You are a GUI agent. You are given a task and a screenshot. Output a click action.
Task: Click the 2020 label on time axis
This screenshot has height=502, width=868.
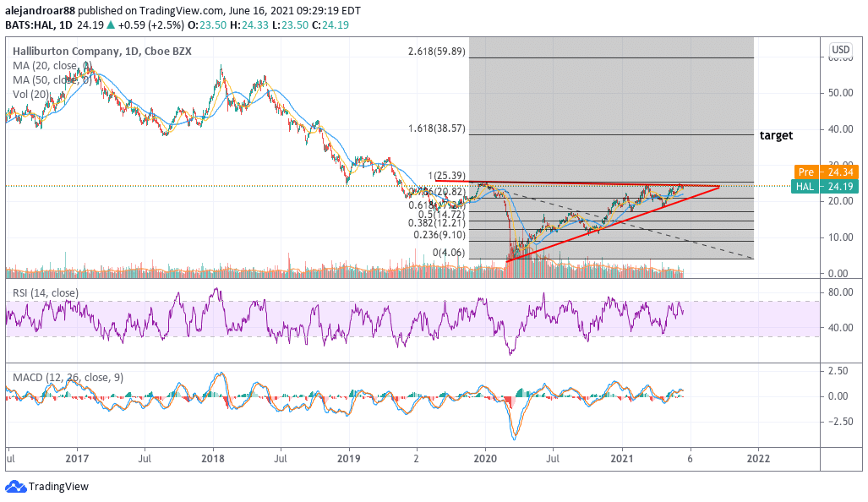coord(485,459)
